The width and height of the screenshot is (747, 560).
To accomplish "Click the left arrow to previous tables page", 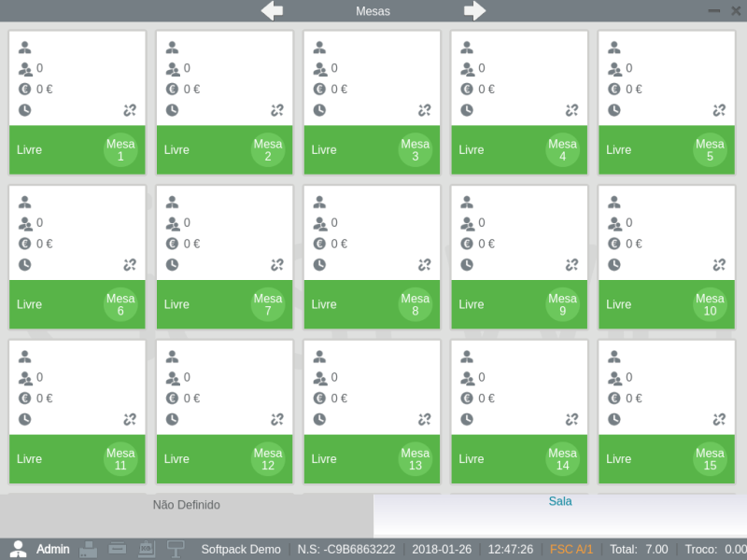I will pyautogui.click(x=272, y=10).
